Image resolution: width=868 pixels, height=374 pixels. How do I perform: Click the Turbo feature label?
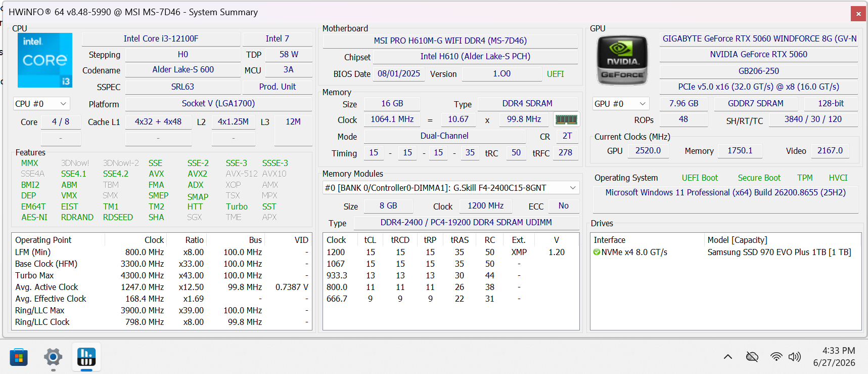pyautogui.click(x=237, y=206)
